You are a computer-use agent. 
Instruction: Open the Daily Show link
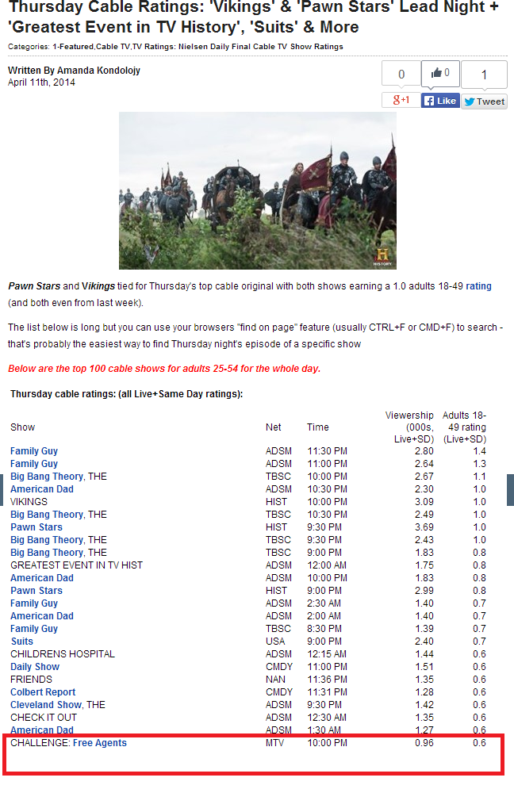[x=35, y=666]
